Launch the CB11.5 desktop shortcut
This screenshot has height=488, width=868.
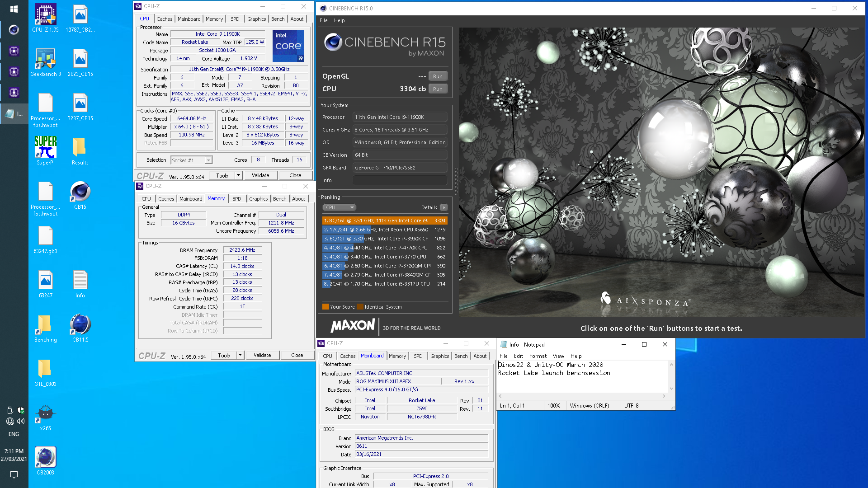point(80,328)
